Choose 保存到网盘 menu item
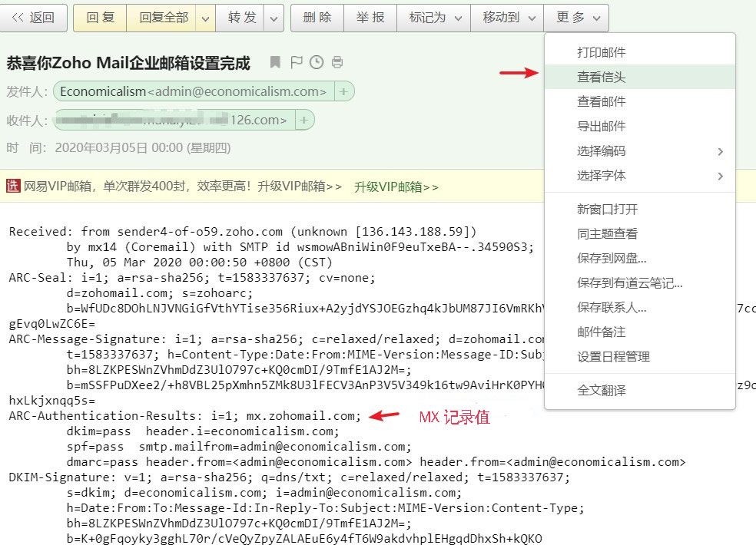Screen dimensions: 756x545 [640, 258]
